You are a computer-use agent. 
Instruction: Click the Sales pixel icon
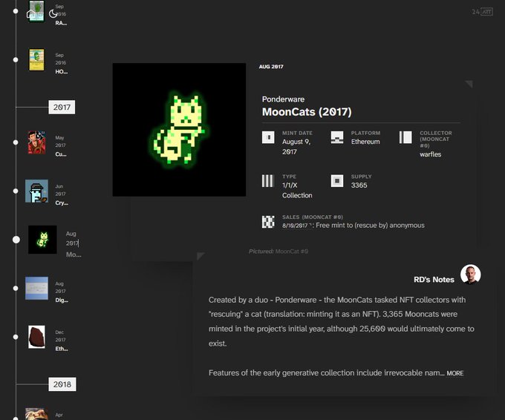coord(268,222)
